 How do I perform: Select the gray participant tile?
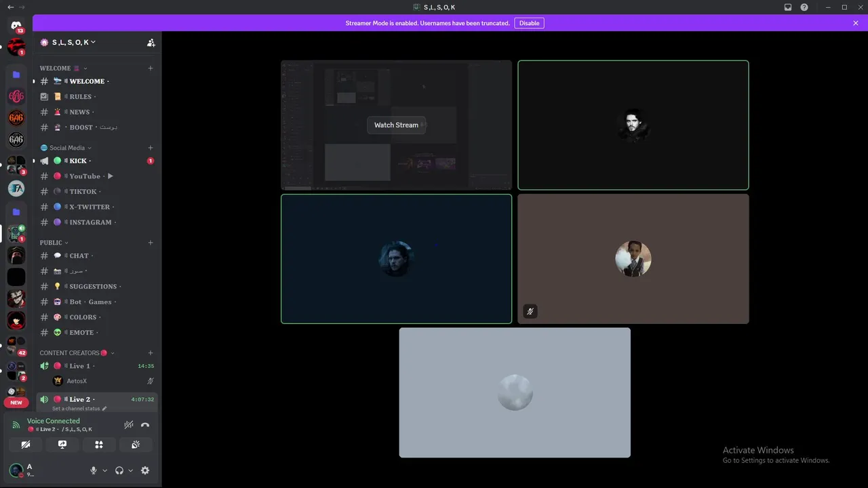[515, 392]
